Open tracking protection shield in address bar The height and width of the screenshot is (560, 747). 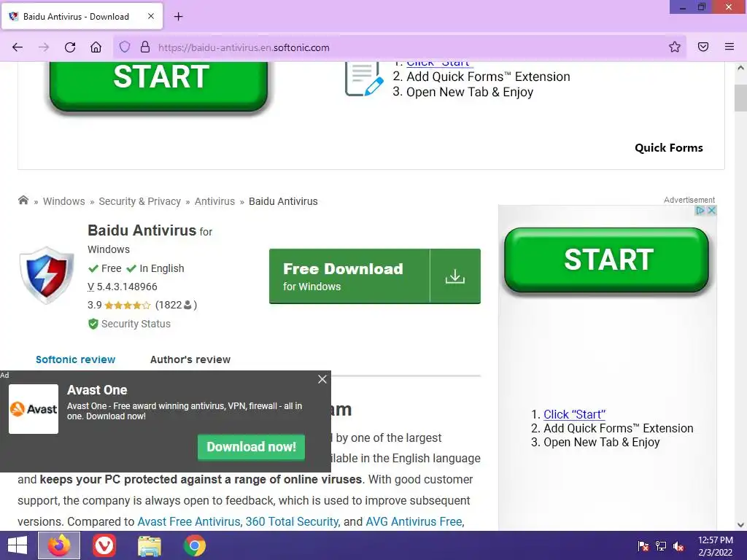124,47
